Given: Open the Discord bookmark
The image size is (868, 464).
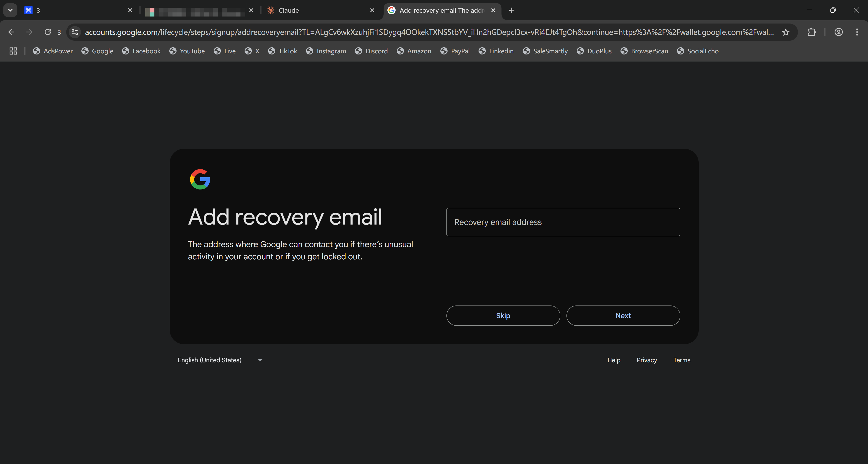Looking at the screenshot, I should point(372,51).
